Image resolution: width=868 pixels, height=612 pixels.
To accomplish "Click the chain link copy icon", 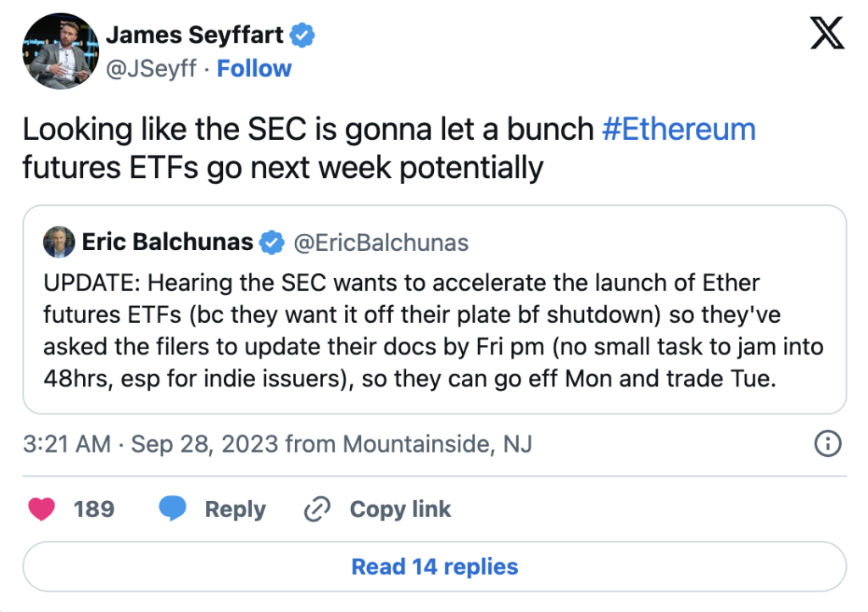I will tap(316, 509).
